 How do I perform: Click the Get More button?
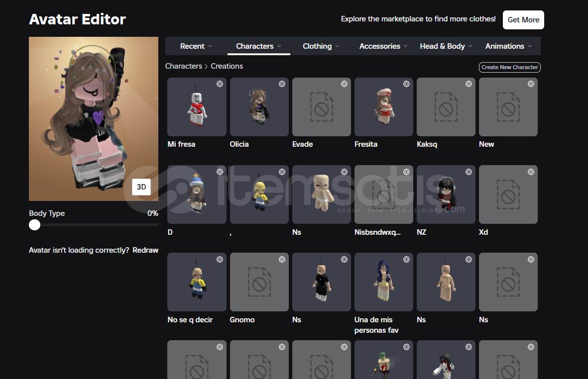523,20
